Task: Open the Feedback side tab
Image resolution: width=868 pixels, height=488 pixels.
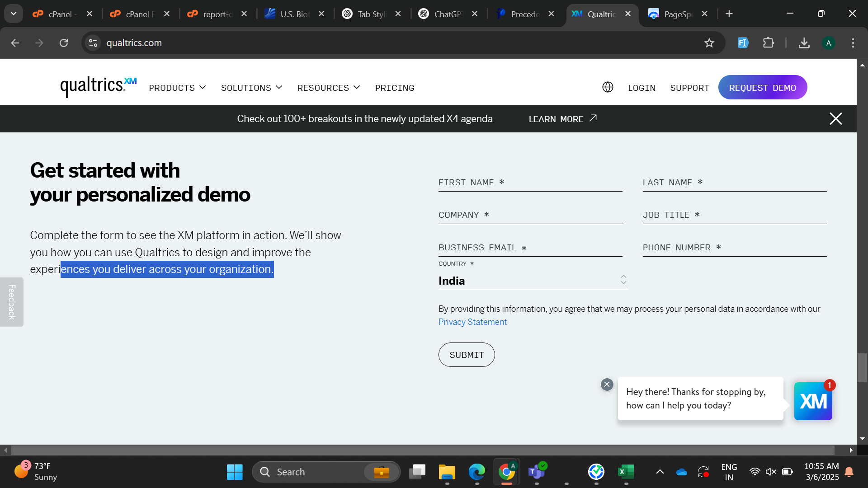Action: click(12, 302)
